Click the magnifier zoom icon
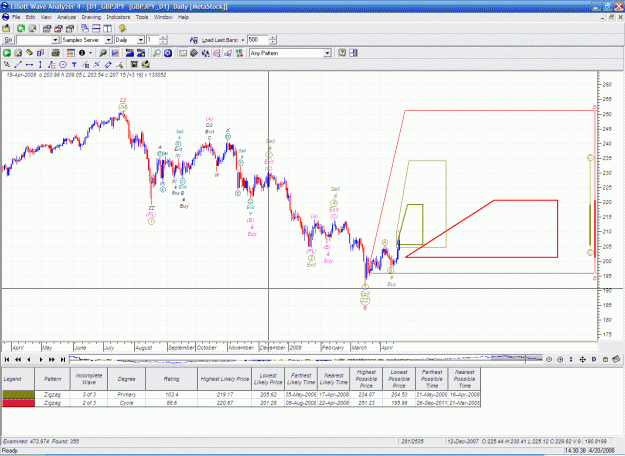 [157, 53]
